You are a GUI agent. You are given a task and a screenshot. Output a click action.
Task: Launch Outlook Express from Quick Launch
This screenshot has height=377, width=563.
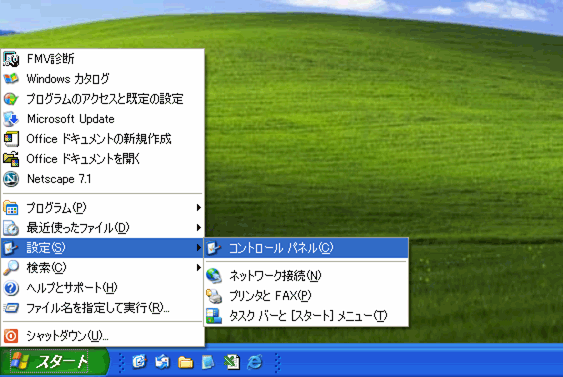162,362
